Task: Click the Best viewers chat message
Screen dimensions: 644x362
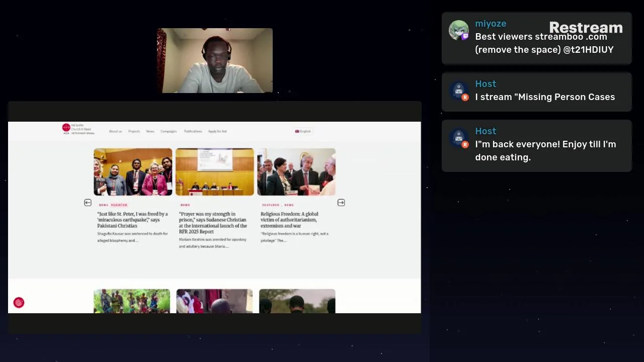Action: 544,43
